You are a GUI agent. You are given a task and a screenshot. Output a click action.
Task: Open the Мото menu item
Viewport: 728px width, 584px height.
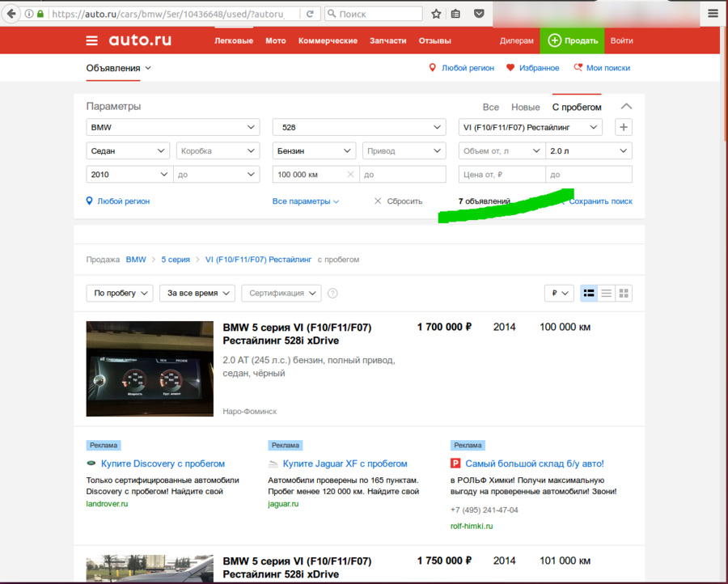(x=276, y=41)
